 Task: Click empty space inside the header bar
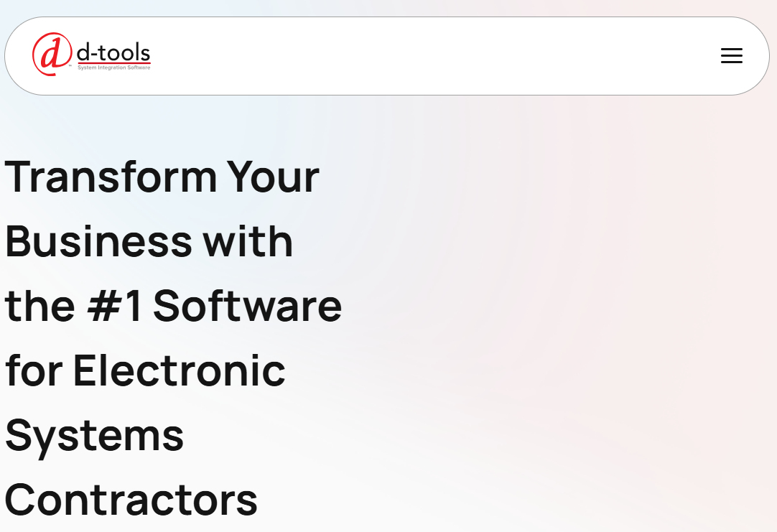pos(422,56)
